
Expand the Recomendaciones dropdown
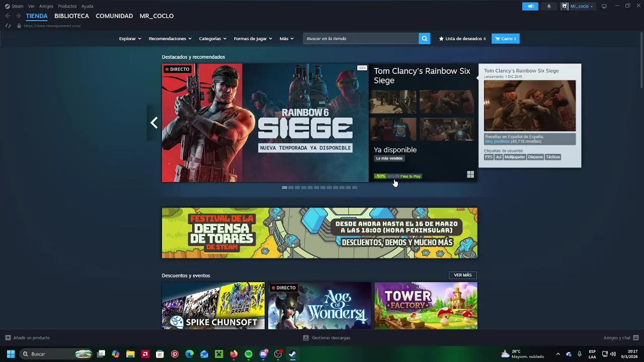click(x=170, y=39)
